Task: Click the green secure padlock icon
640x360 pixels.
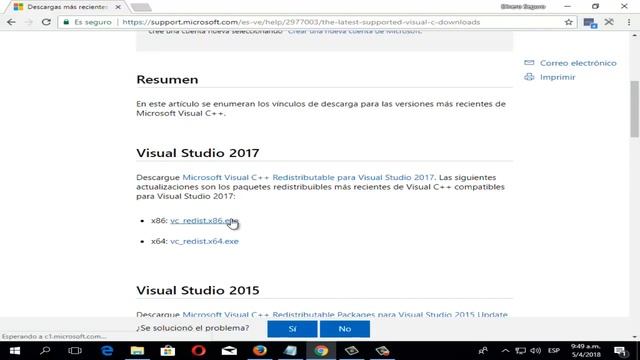Action: [66, 22]
